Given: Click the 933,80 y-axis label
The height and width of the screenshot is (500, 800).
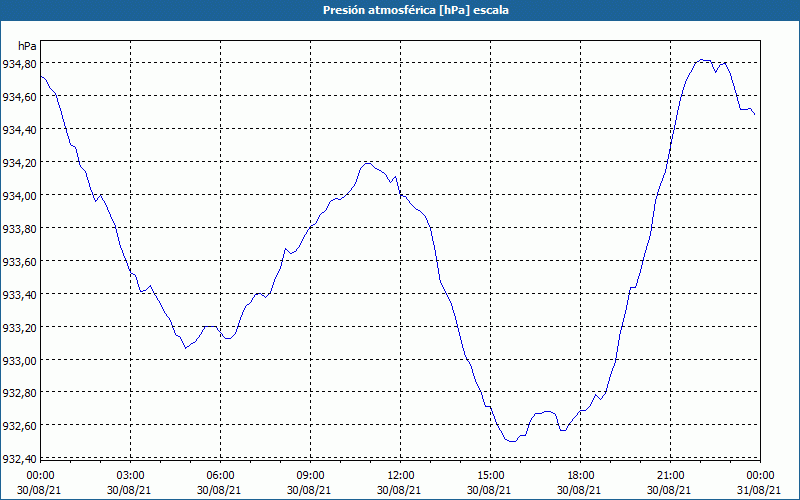Looking at the screenshot, I should pos(19,229).
